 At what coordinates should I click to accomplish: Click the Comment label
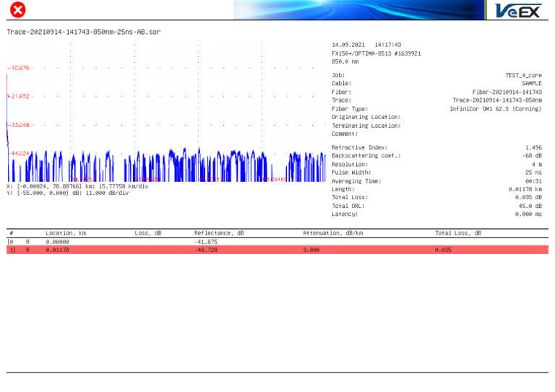click(x=345, y=134)
